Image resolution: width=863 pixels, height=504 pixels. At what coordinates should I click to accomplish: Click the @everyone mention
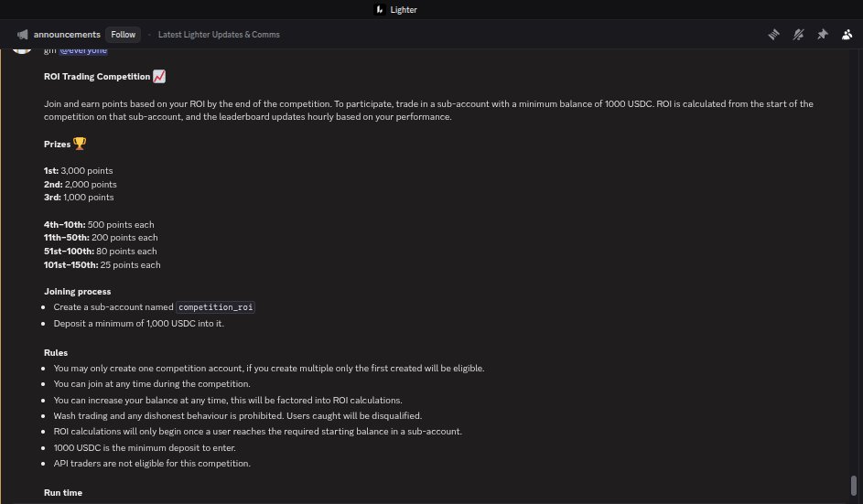83,50
